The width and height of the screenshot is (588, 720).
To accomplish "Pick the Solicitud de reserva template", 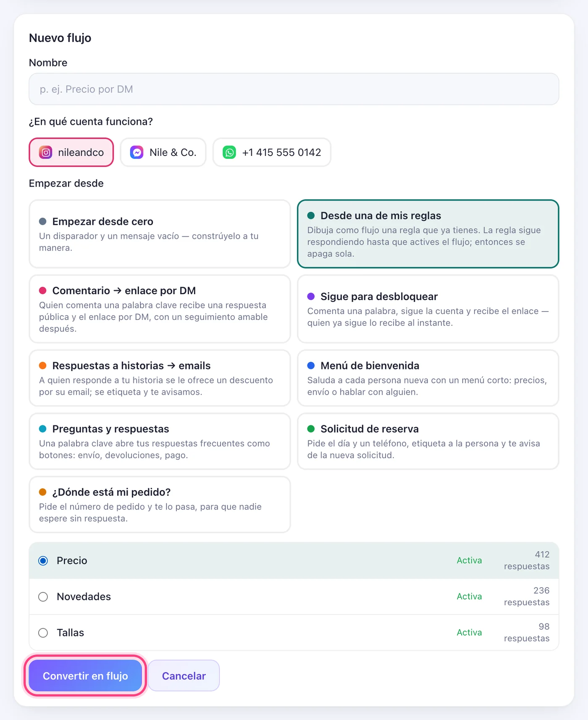I will pyautogui.click(x=428, y=441).
